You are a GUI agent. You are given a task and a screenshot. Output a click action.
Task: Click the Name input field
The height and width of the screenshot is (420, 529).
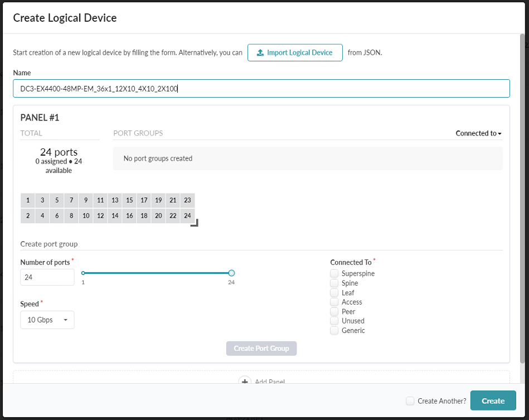261,88
